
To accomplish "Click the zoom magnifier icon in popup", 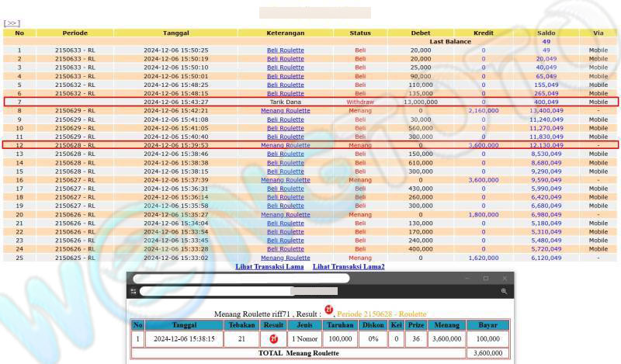I will [503, 291].
